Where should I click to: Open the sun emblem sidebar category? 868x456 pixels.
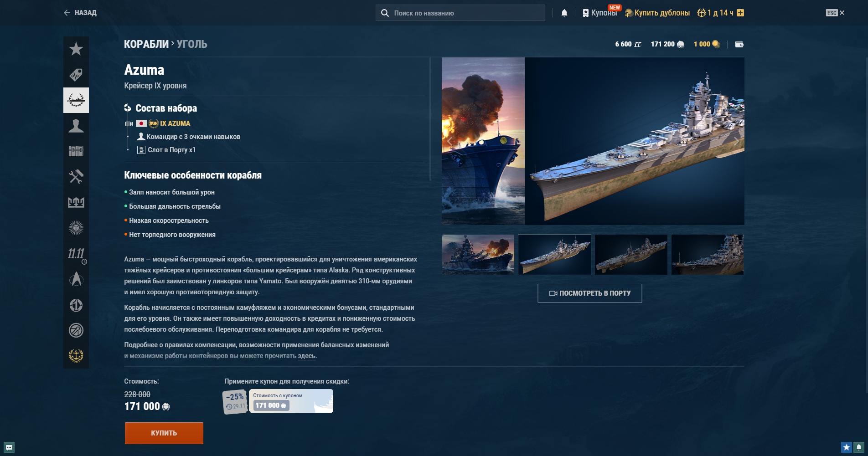tap(76, 227)
